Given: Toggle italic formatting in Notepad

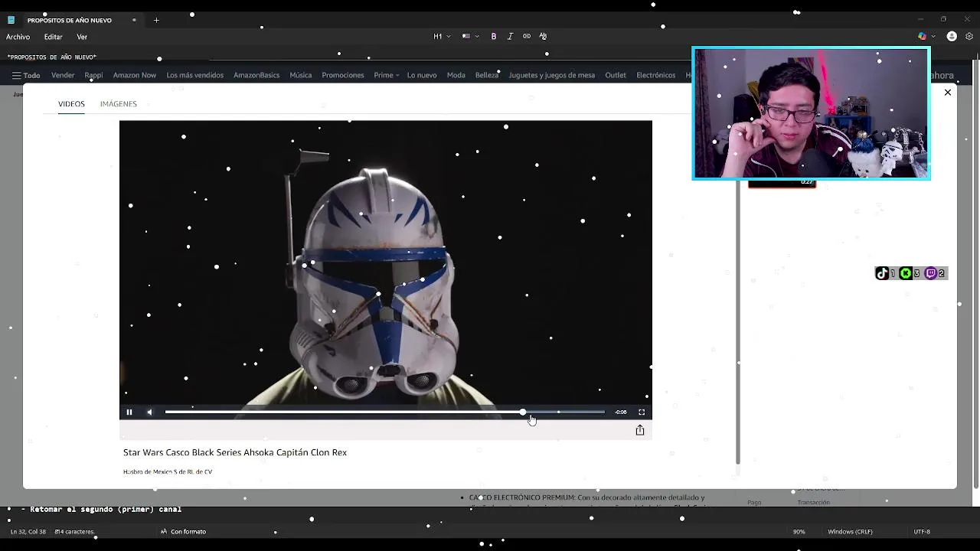Looking at the screenshot, I should click(510, 36).
